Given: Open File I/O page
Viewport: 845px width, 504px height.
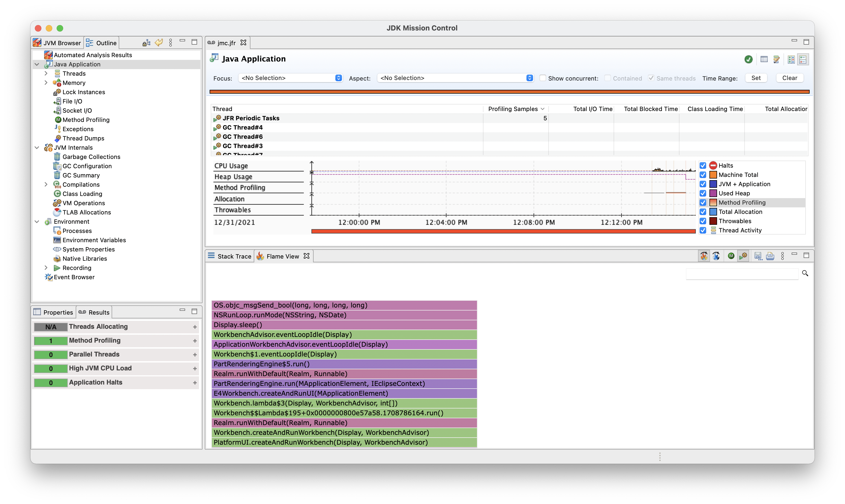Looking at the screenshot, I should 72,101.
